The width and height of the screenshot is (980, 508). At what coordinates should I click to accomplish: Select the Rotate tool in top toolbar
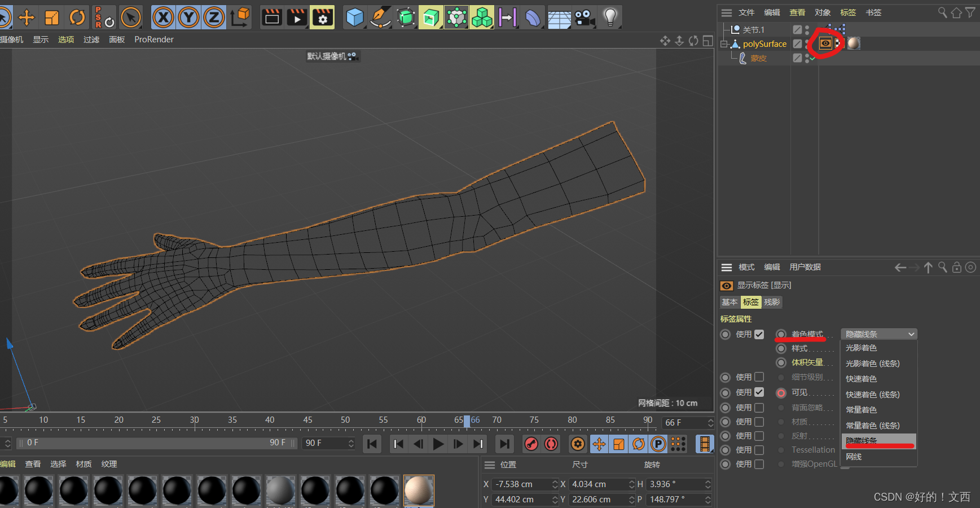(77, 17)
